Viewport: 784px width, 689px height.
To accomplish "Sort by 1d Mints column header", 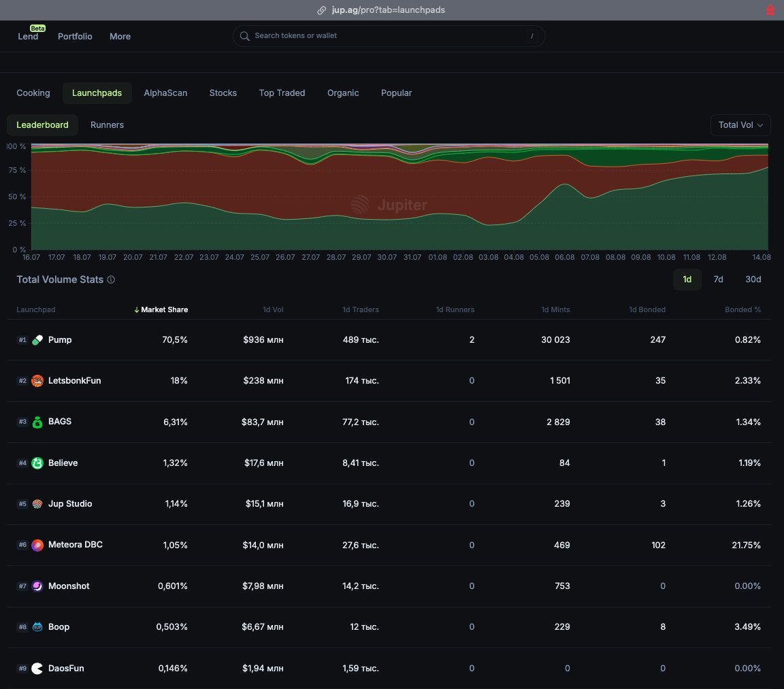I will tap(555, 309).
